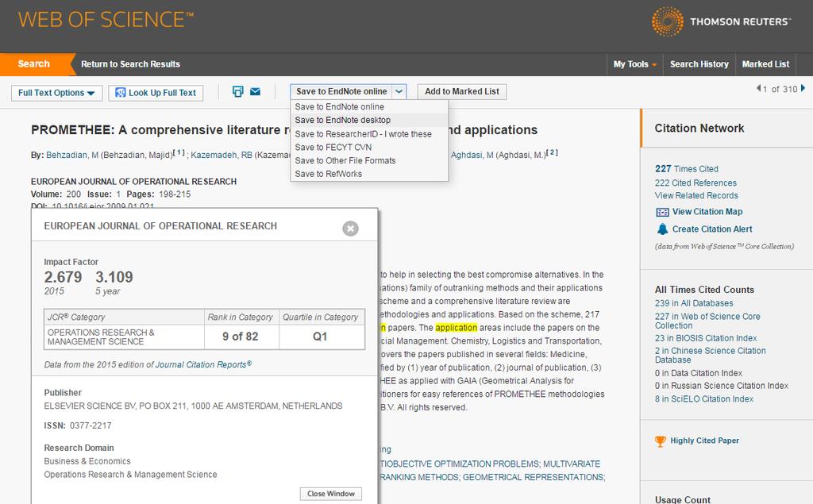Go to next record arrow
Viewport: 813px width, 504px height.
[x=803, y=89]
